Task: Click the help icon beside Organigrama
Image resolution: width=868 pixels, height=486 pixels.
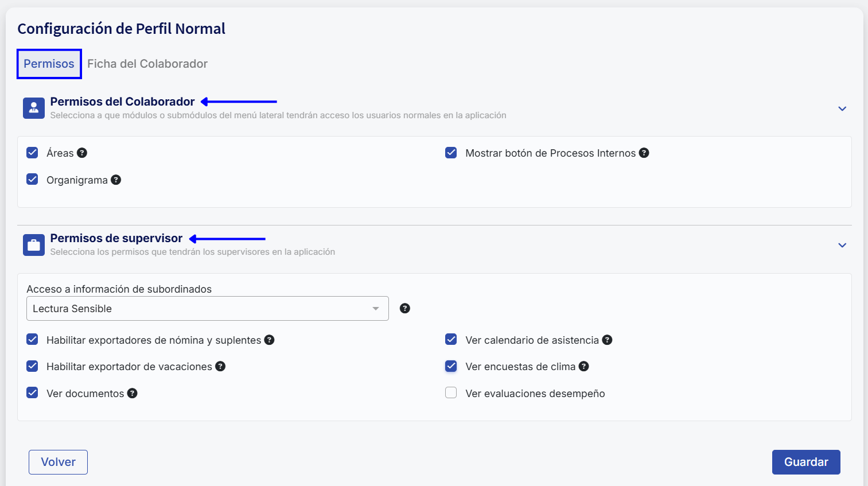Action: (x=116, y=180)
